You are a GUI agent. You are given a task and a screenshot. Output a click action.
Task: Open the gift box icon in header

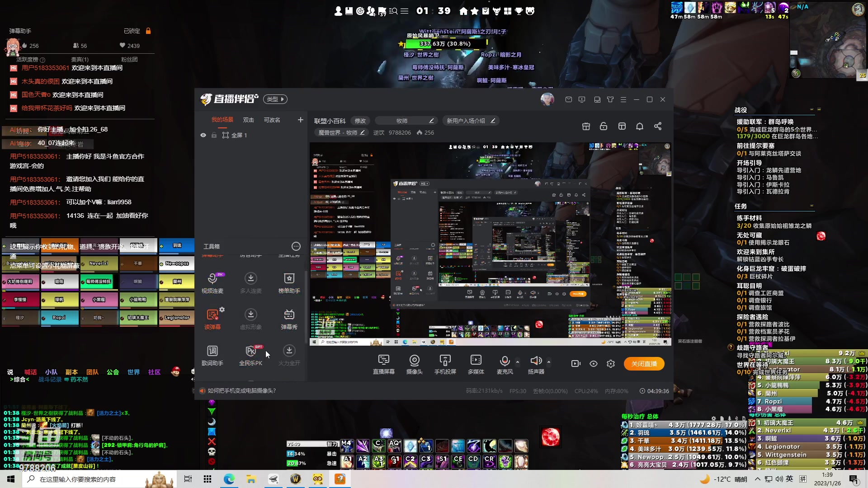point(586,126)
